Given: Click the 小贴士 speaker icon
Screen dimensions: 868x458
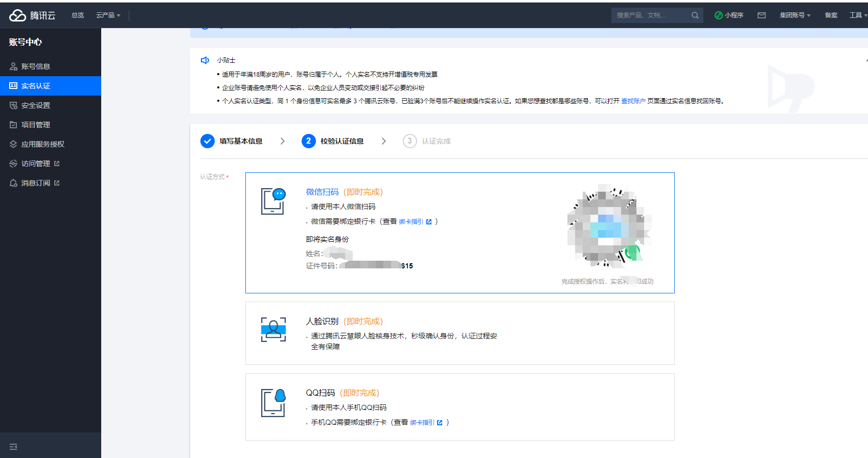Looking at the screenshot, I should tap(205, 60).
